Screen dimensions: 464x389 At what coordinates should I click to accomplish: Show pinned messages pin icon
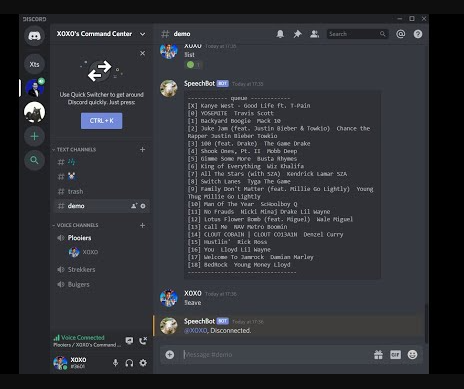(297, 34)
